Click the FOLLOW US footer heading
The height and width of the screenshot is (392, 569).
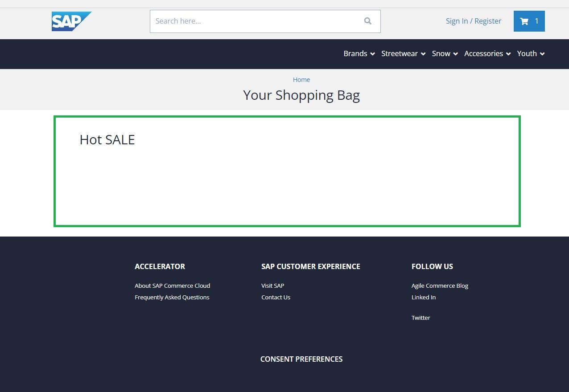coord(432,266)
